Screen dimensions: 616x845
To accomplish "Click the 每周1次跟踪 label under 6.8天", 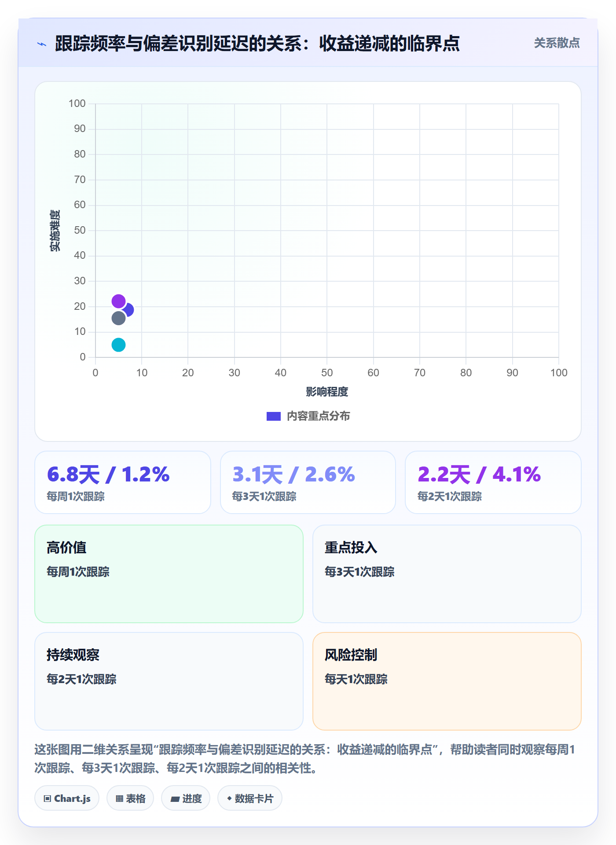I will [x=76, y=496].
